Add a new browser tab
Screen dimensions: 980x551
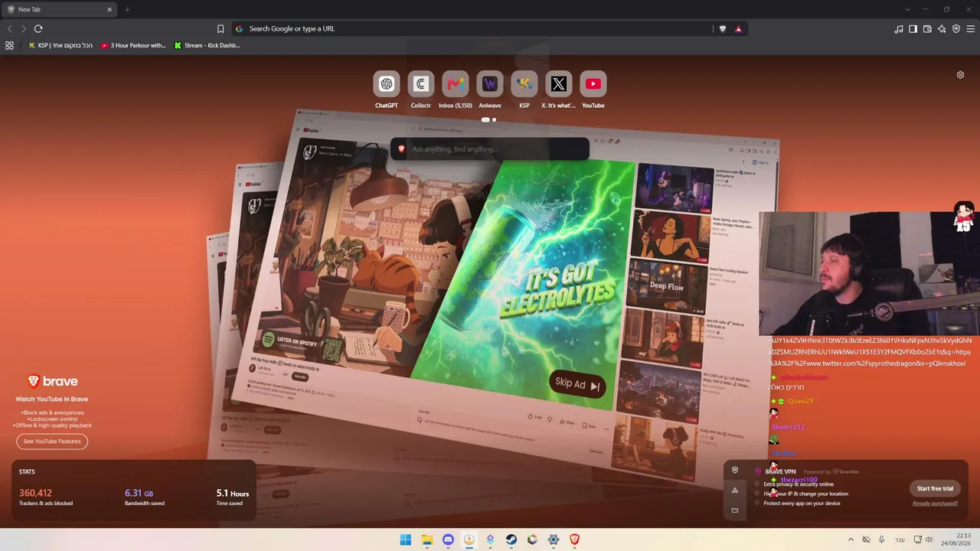pos(127,9)
